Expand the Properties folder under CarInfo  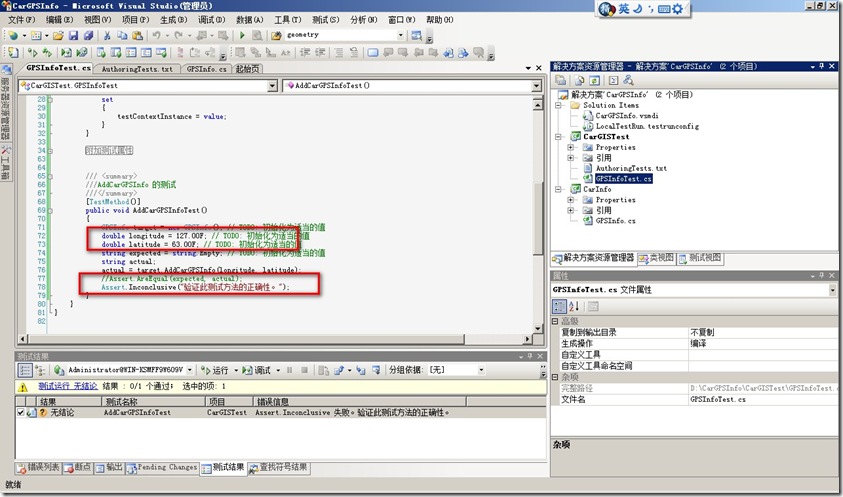pos(570,199)
